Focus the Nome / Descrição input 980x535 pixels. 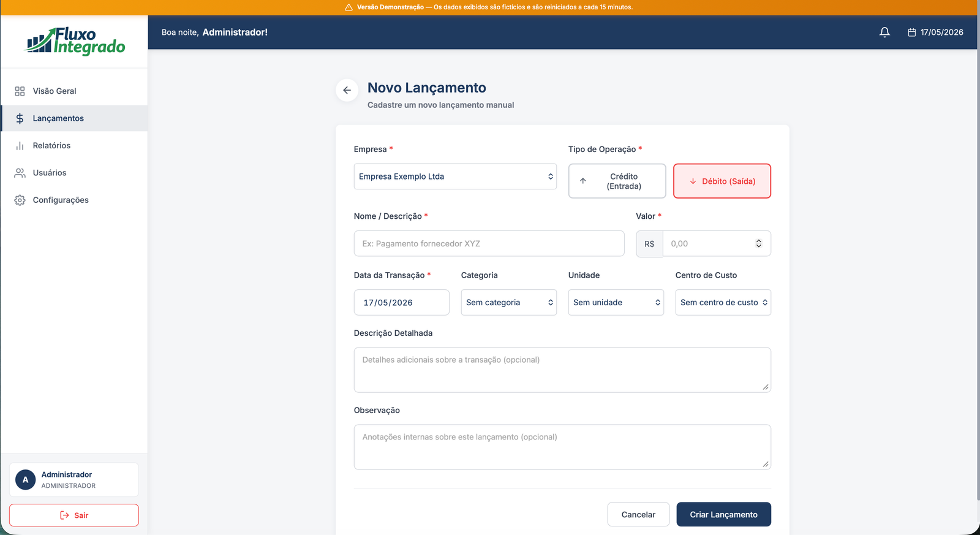point(489,243)
